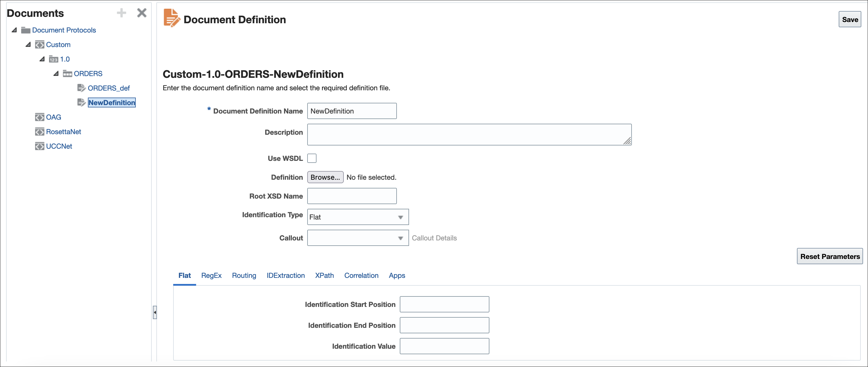Click the X delete icon in Documents
The image size is (868, 367).
pyautogui.click(x=142, y=13)
